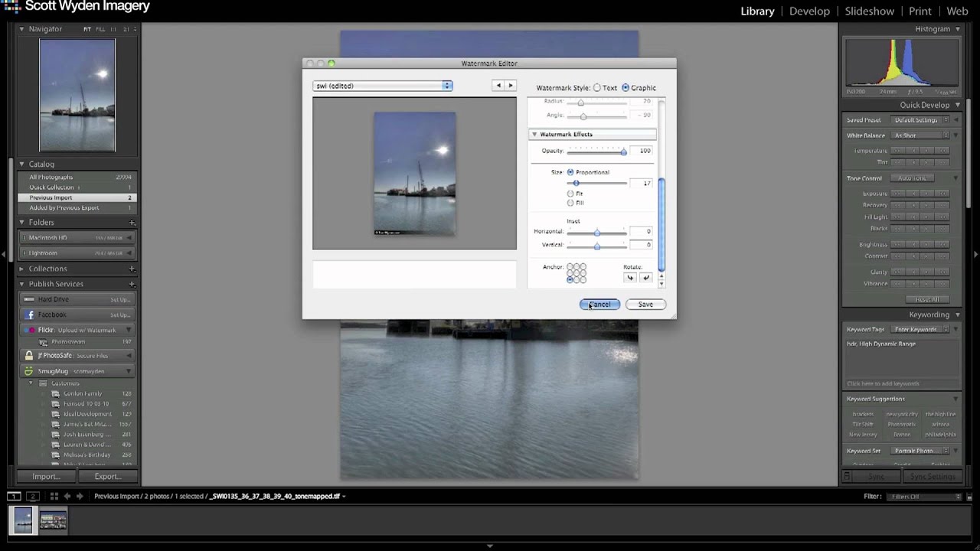Screen dimensions: 980x551
Task: Click the Conlon Family gallery icon
Action: click(55, 393)
